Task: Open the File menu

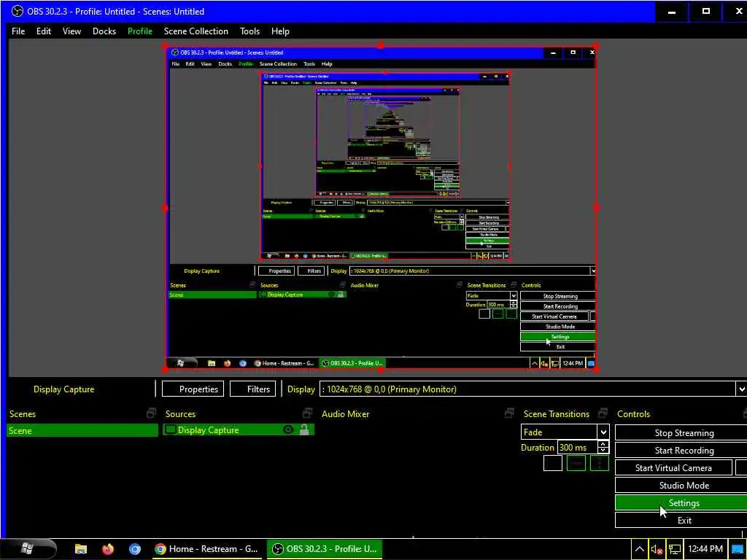Action: pyautogui.click(x=18, y=31)
